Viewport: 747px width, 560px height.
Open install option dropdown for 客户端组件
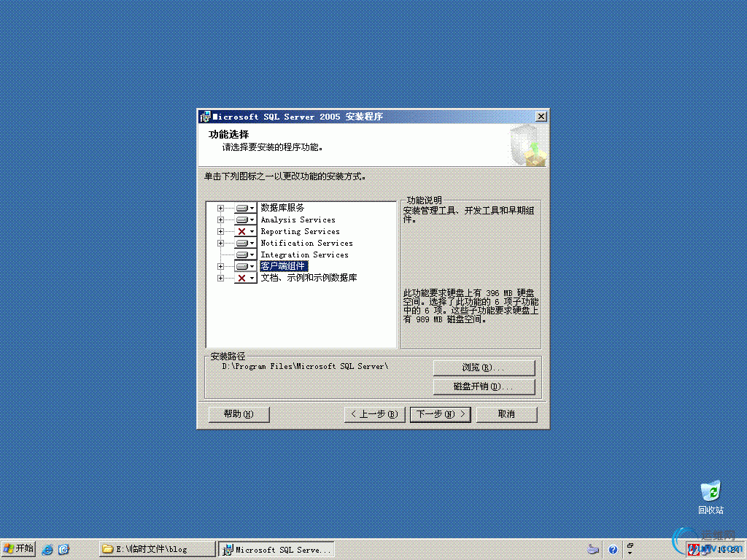[245, 267]
